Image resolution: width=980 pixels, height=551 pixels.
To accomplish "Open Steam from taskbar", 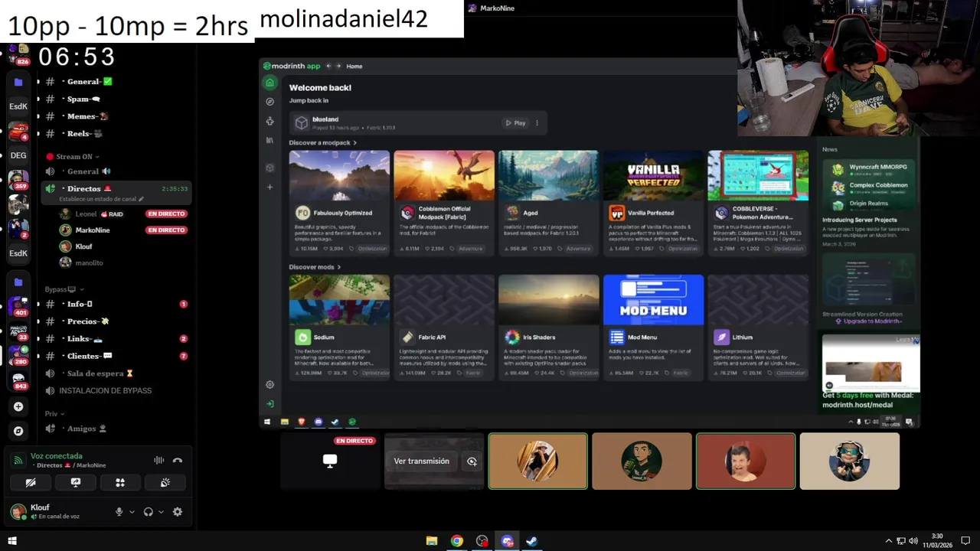I will 531,541.
